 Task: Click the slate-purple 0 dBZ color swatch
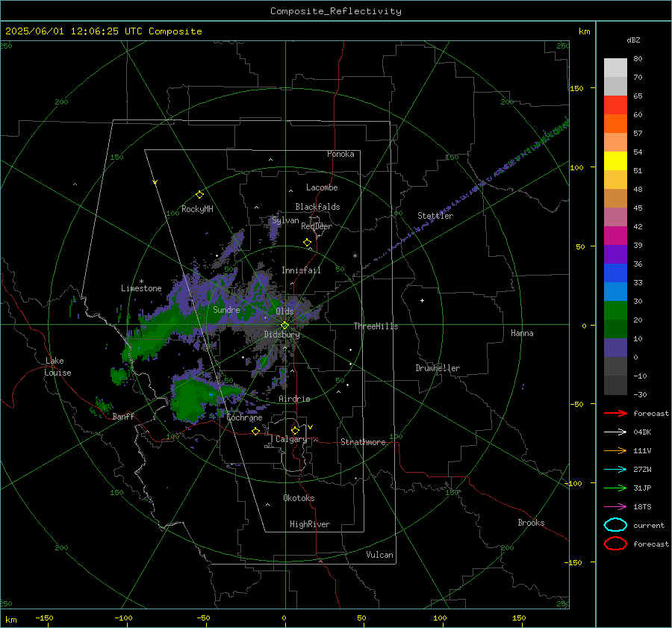[x=615, y=348]
